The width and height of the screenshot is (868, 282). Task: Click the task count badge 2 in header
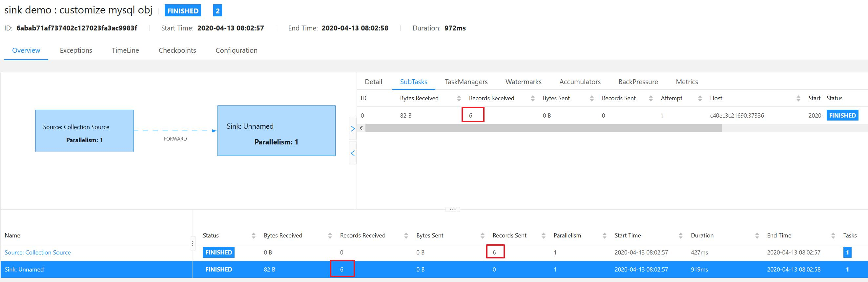coord(218,11)
